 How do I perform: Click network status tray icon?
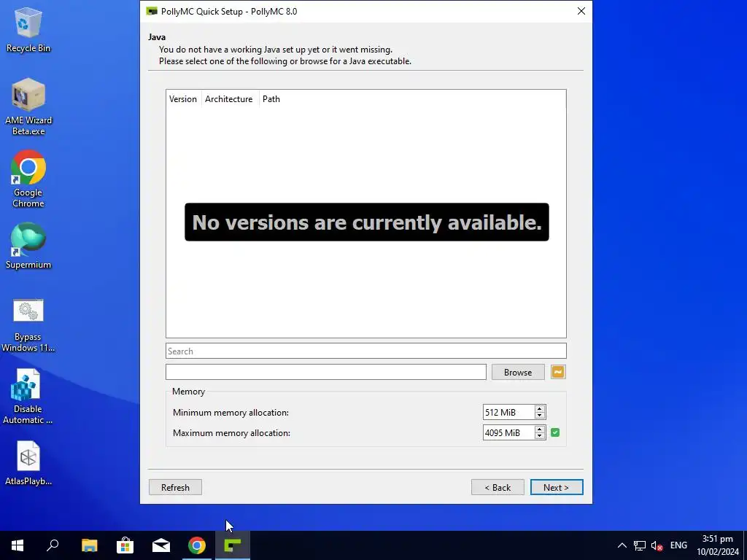point(639,545)
